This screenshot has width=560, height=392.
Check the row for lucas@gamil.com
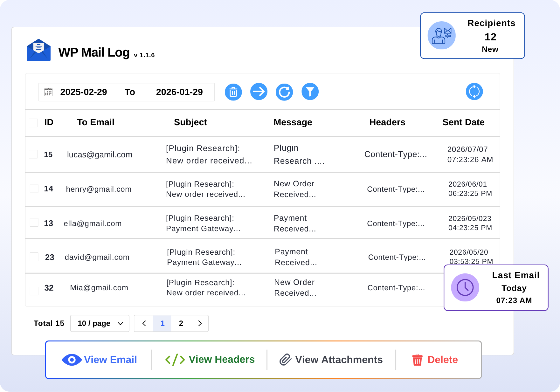(x=33, y=154)
